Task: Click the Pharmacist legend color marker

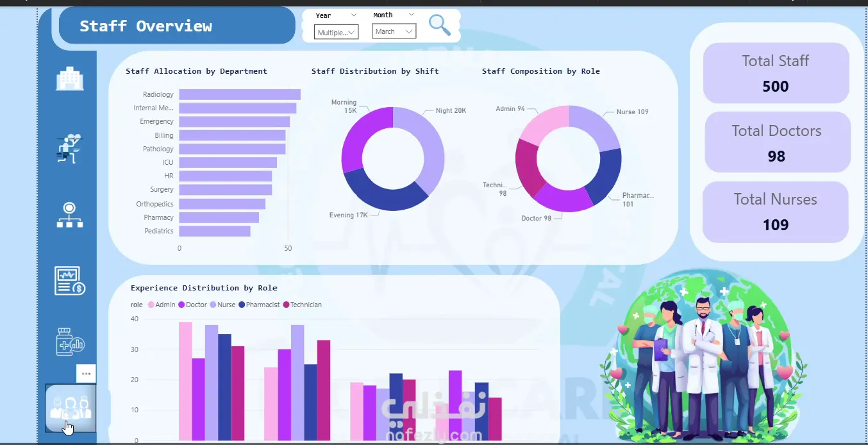Action: coord(242,305)
